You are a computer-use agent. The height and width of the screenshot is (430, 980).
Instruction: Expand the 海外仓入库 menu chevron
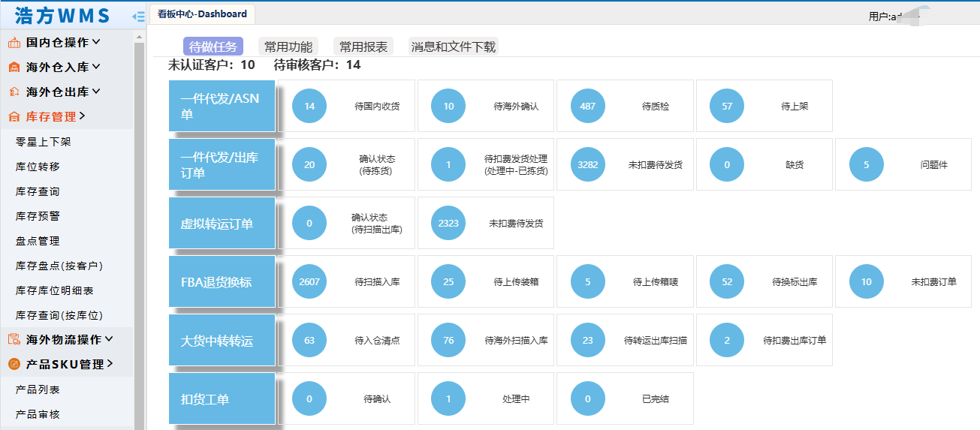[96, 68]
